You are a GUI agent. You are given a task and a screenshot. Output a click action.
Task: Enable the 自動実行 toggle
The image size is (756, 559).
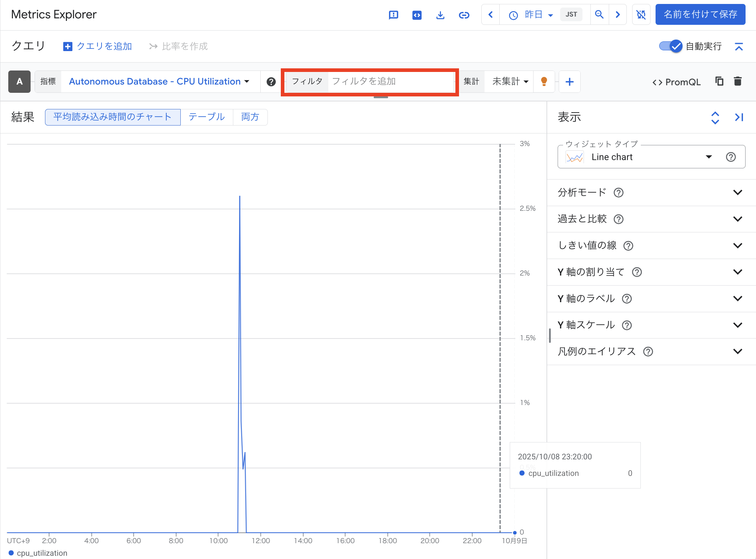[x=670, y=46]
